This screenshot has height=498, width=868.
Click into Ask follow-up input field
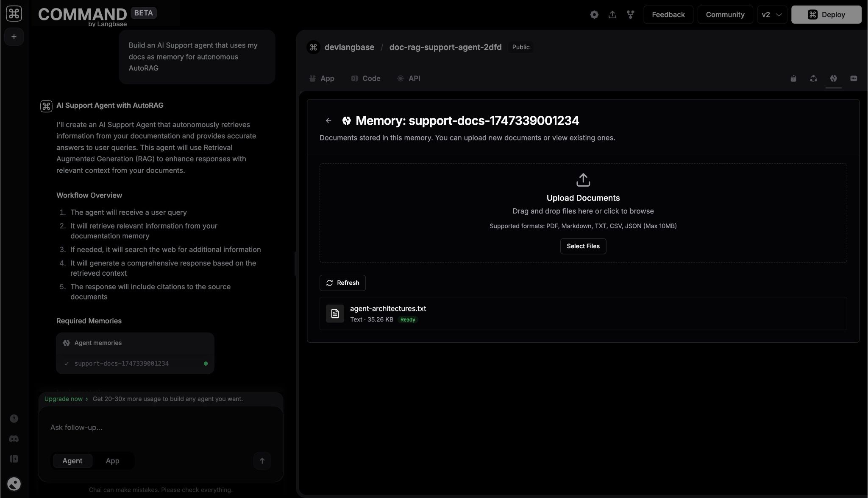click(x=160, y=427)
